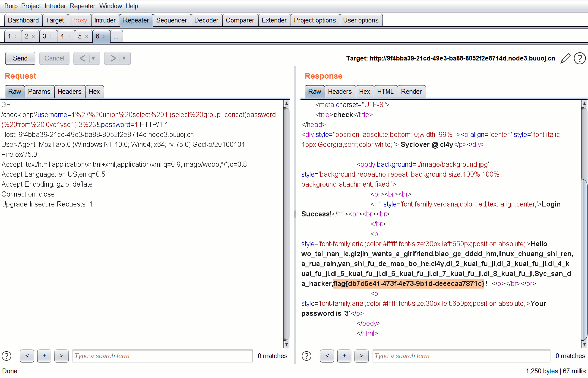Show response Render view
Viewport: 588px width, 378px height.
[x=411, y=92]
